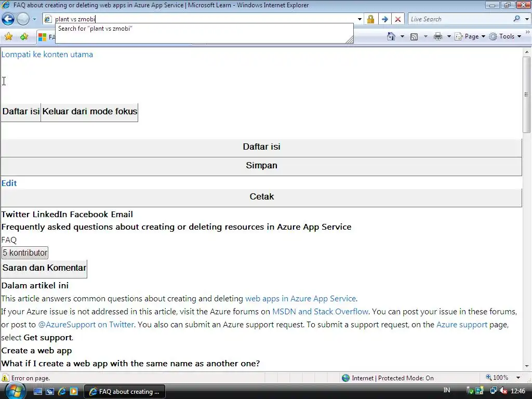Image resolution: width=532 pixels, height=399 pixels.
Task: Click the 12:46 system clock
Action: point(518,391)
